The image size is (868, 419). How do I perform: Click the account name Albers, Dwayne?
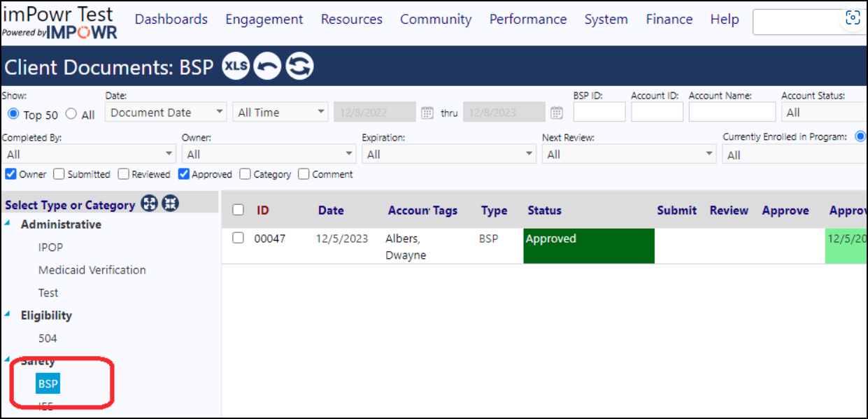(x=406, y=247)
